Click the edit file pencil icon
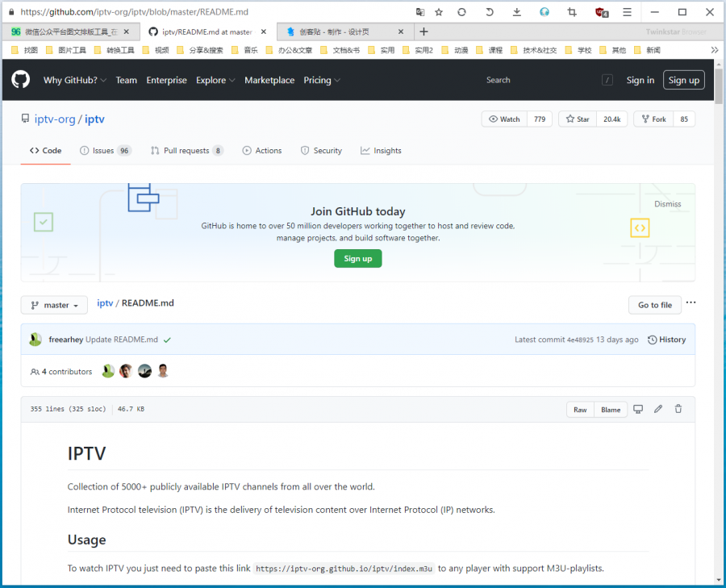 658,409
